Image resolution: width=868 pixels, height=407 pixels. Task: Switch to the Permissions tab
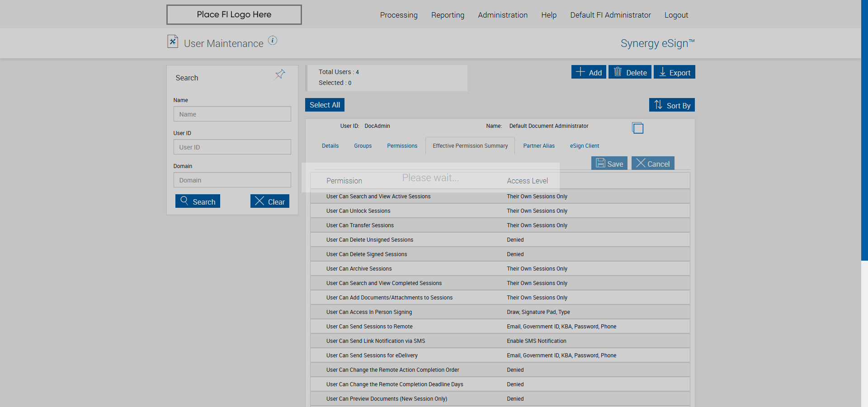coord(402,146)
